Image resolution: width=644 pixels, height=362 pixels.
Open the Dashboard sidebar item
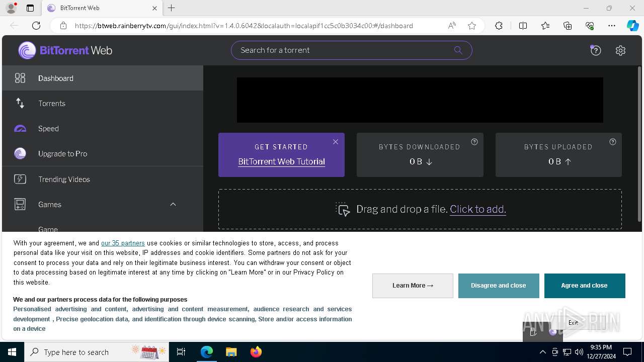pos(103,78)
